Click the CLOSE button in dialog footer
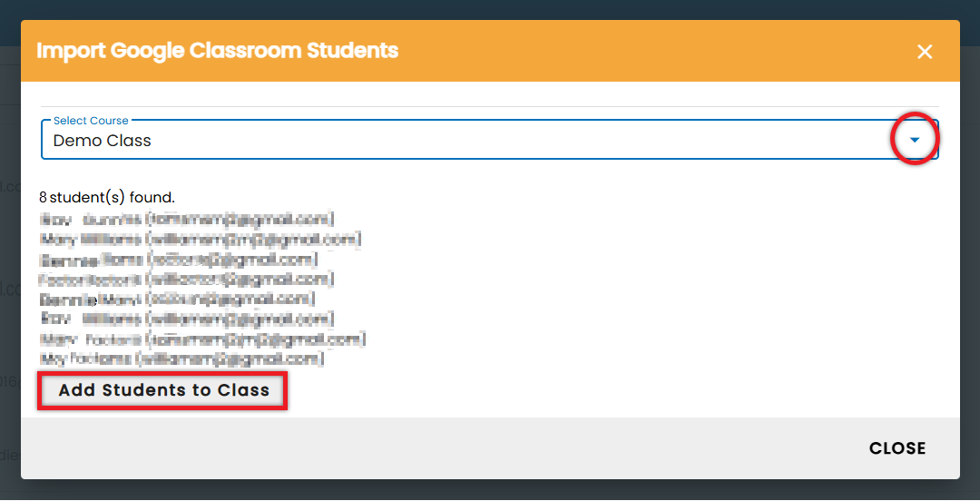980x501 pixels. point(897,447)
